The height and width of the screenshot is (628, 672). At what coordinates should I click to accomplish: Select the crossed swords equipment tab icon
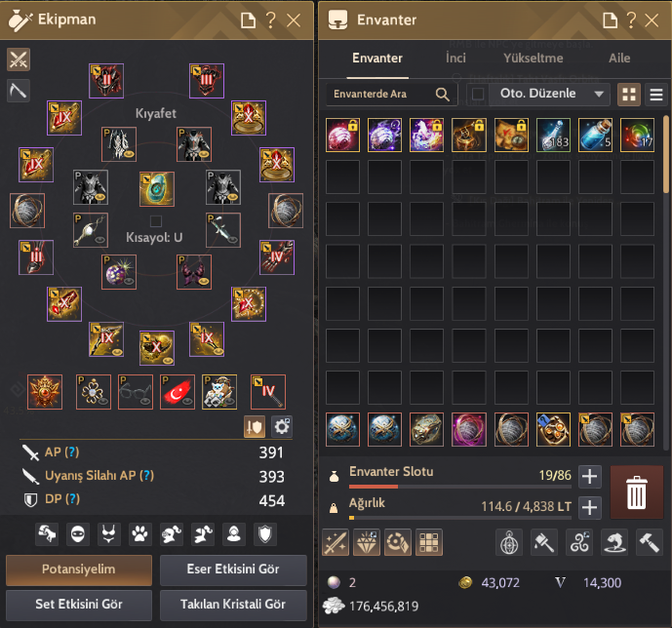[x=19, y=59]
